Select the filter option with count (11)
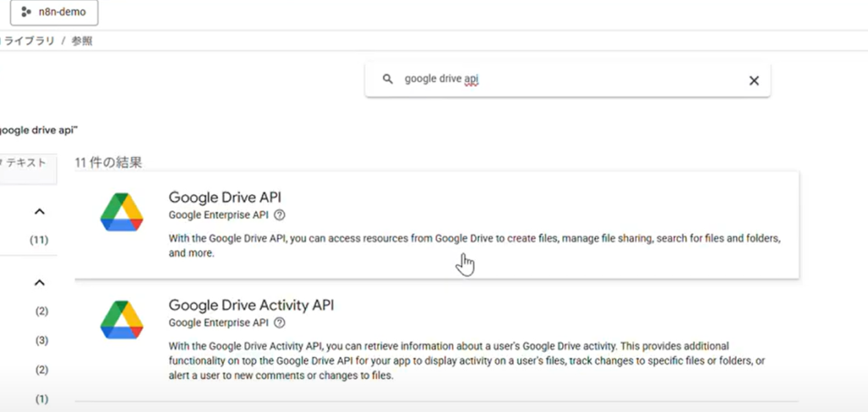Image resolution: width=868 pixels, height=412 pixels. [39, 240]
